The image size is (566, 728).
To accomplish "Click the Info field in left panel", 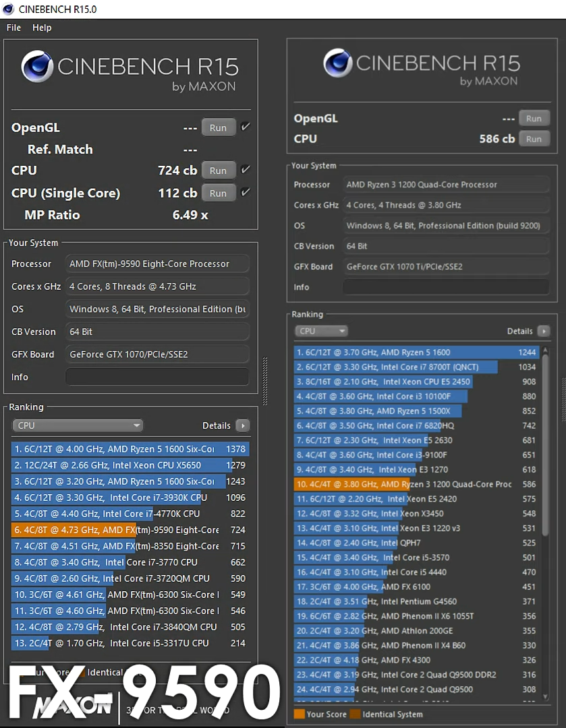I will pos(157,377).
